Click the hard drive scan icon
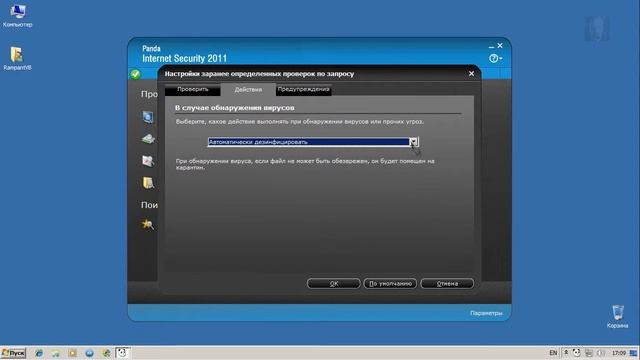The image size is (640, 360). click(148, 139)
